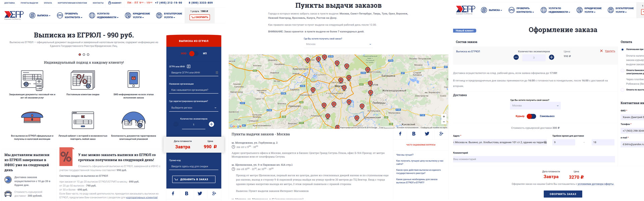Click the SMS-информирование phone illustration
Viewport: 644px width, 201px height.
(133, 80)
